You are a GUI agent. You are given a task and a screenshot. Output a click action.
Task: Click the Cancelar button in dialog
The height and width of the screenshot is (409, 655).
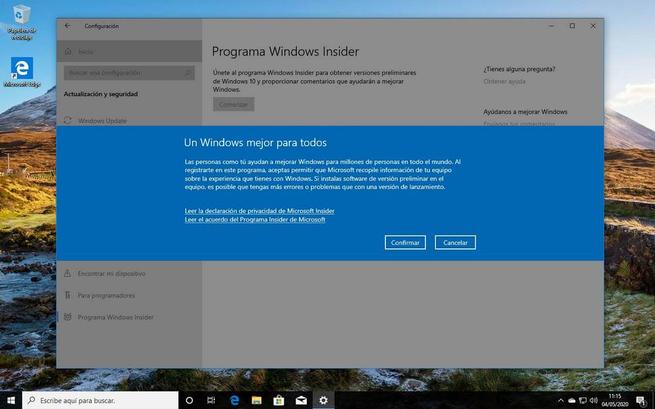coord(455,242)
